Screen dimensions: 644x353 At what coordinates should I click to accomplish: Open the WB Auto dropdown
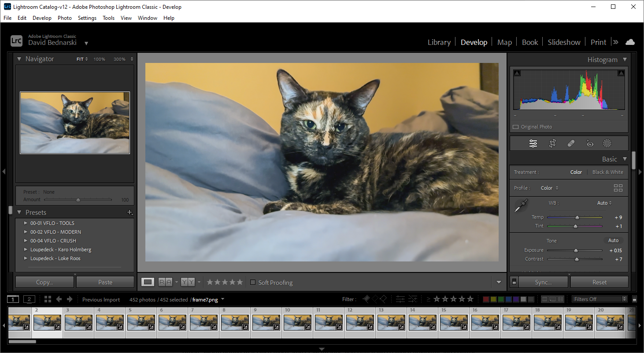[604, 203]
